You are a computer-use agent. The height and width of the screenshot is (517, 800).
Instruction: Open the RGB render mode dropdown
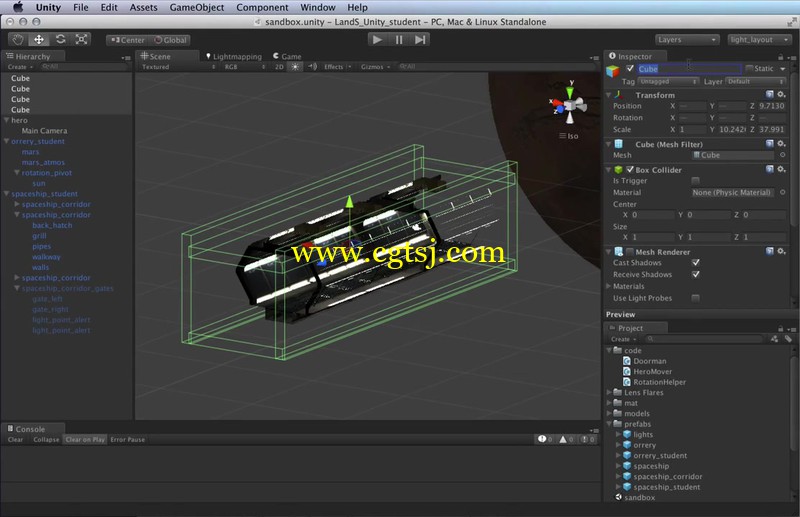[245, 67]
